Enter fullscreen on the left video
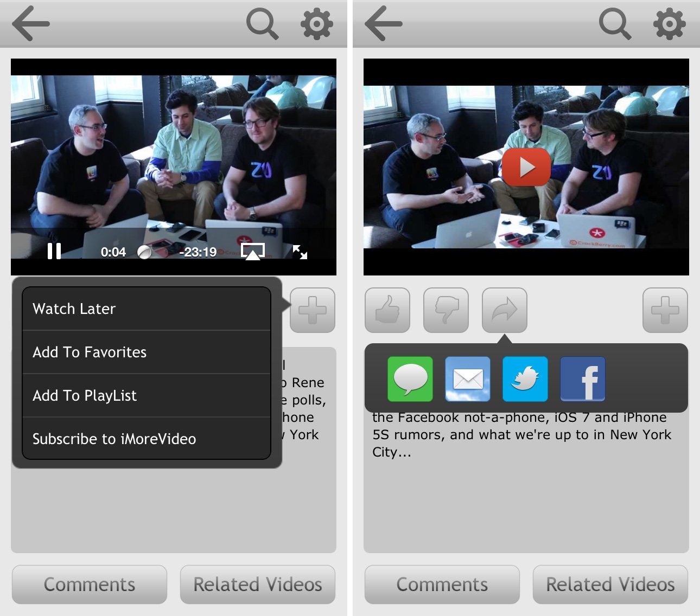The width and height of the screenshot is (700, 616). tap(300, 252)
